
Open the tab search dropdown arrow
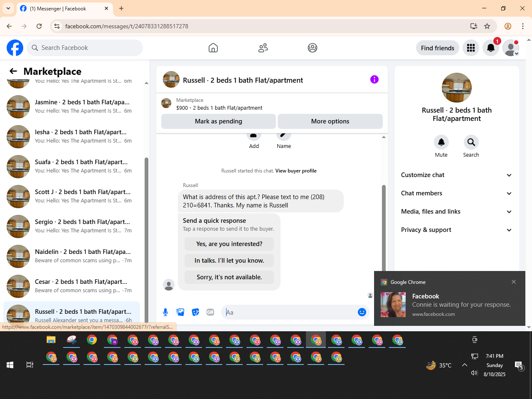8,8
